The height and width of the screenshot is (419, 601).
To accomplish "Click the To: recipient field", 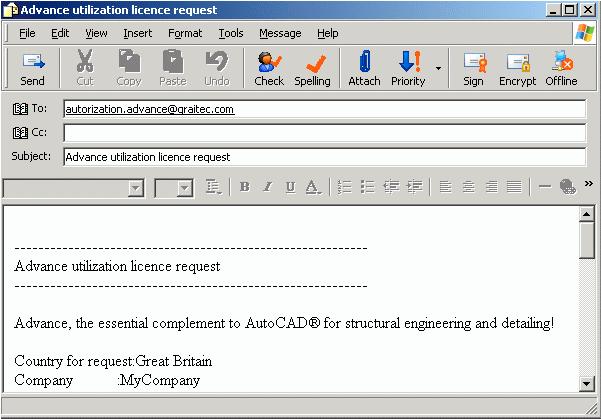I will click(x=325, y=109).
